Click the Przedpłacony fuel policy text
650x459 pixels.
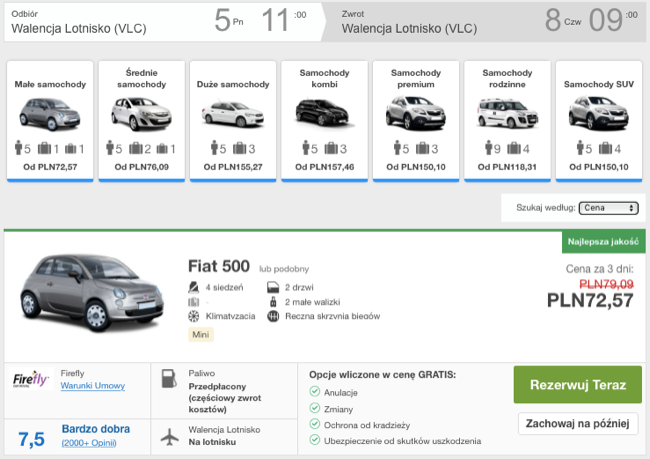pos(225,398)
